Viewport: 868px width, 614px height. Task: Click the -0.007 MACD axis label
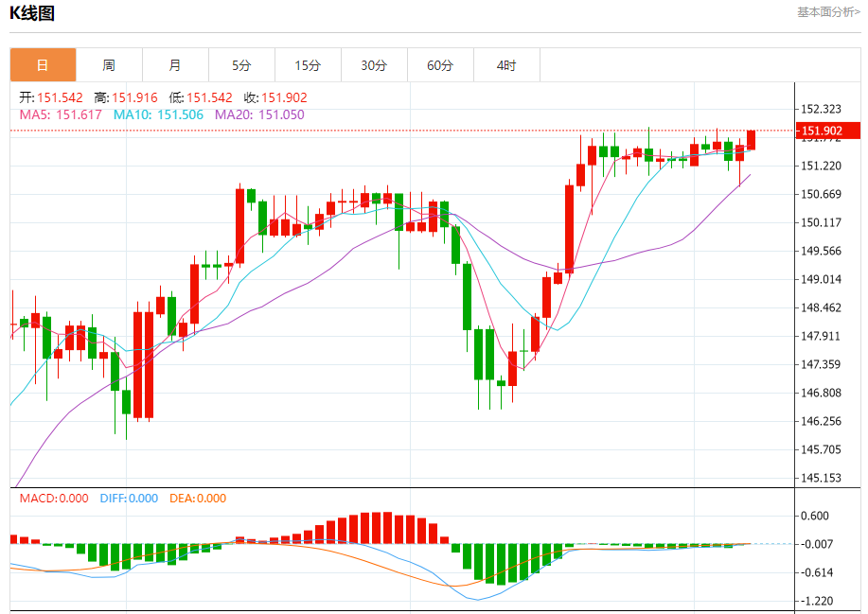[x=815, y=544]
